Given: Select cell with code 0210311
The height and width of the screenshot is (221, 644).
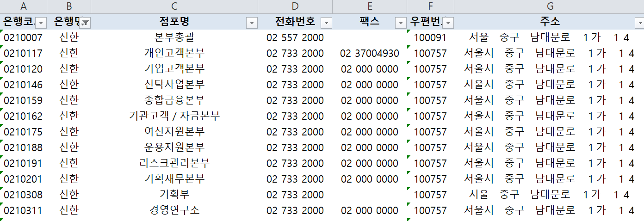Looking at the screenshot, I should (24, 210).
